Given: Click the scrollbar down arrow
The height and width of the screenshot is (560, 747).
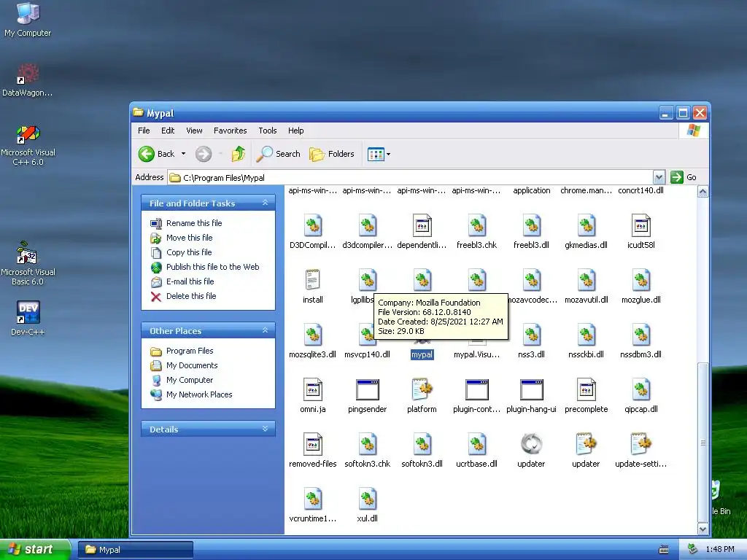Looking at the screenshot, I should (x=703, y=529).
